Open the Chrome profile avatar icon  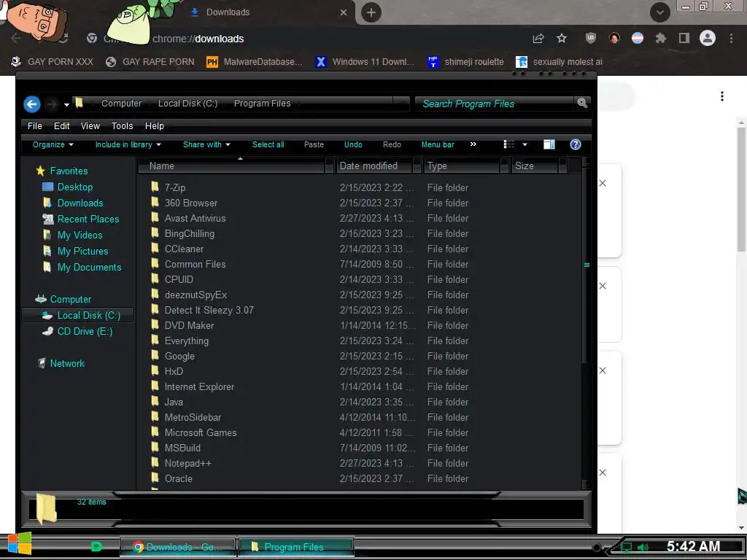tap(708, 38)
